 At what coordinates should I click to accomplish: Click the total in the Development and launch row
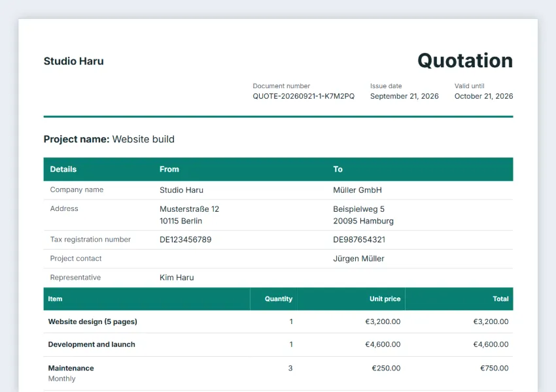[491, 344]
